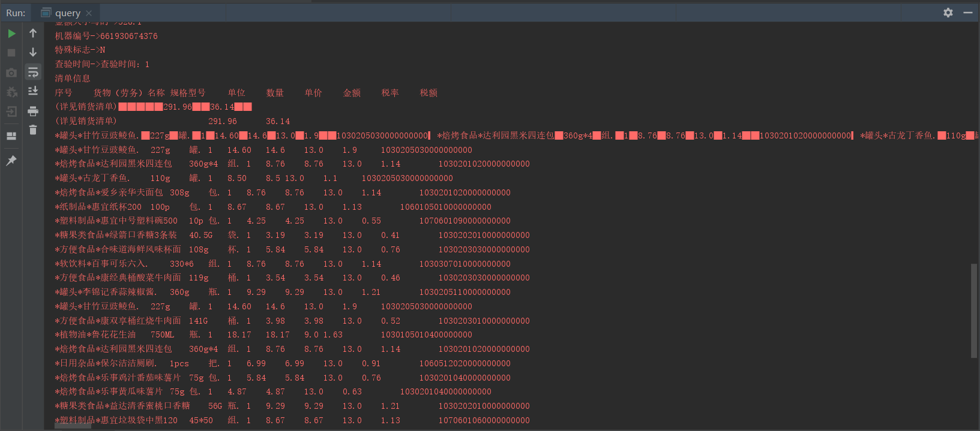The image size is (980, 431).
Task: Click the Attach Debugger bug icon
Action: pyautogui.click(x=11, y=92)
